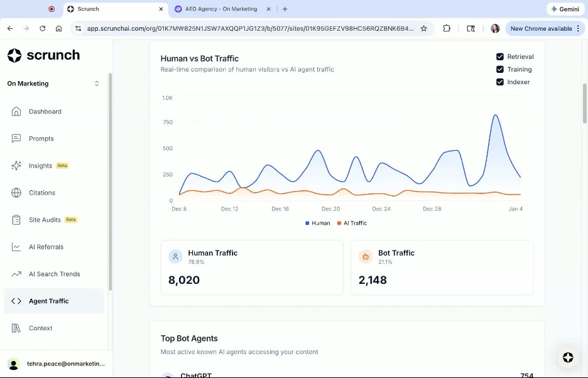The image size is (588, 378).
Task: Toggle the Retrieval checkbox
Action: 500,56
